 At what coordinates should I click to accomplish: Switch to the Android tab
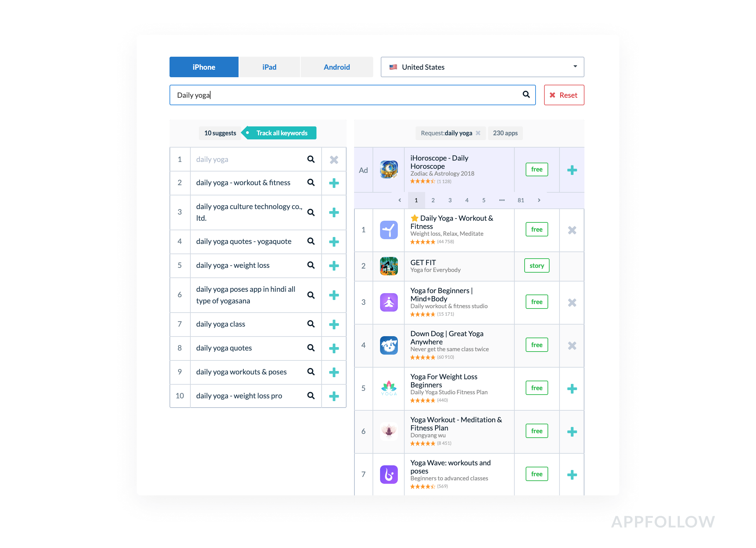(x=337, y=67)
